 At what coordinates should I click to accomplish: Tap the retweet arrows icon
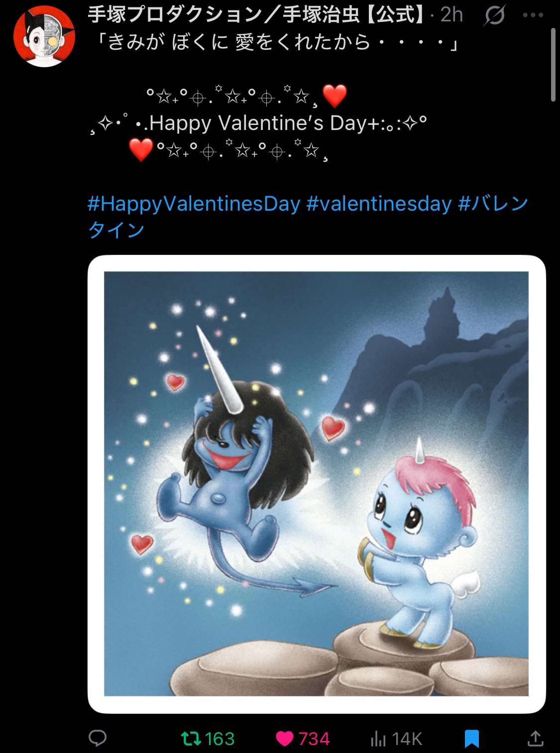click(x=191, y=738)
